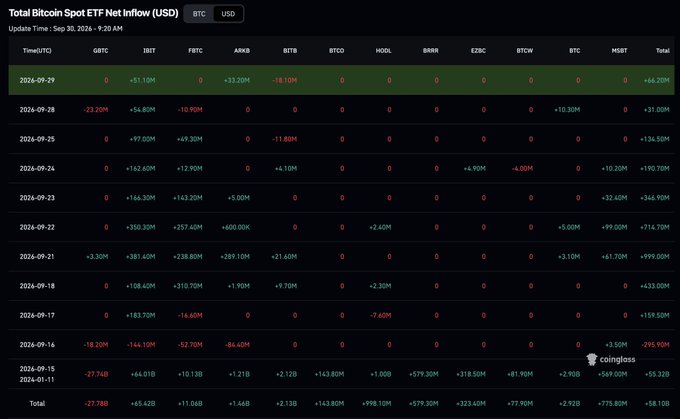Click the Update Time text
The image size is (680, 419).
(x=65, y=29)
